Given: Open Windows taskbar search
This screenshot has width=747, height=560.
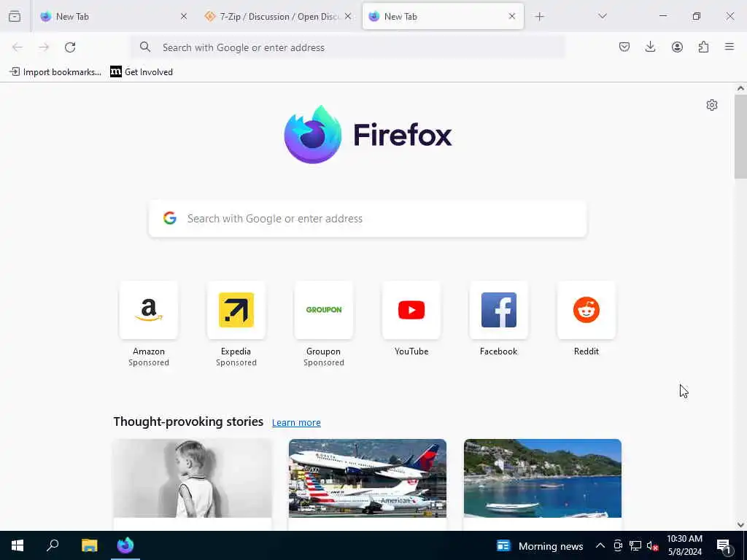Looking at the screenshot, I should click(x=53, y=545).
